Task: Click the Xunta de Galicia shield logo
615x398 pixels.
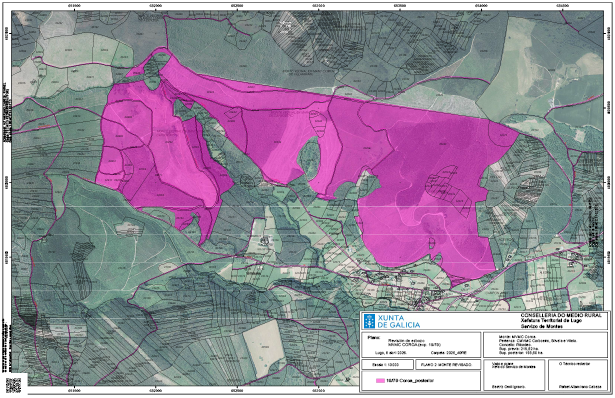Action: pos(369,321)
